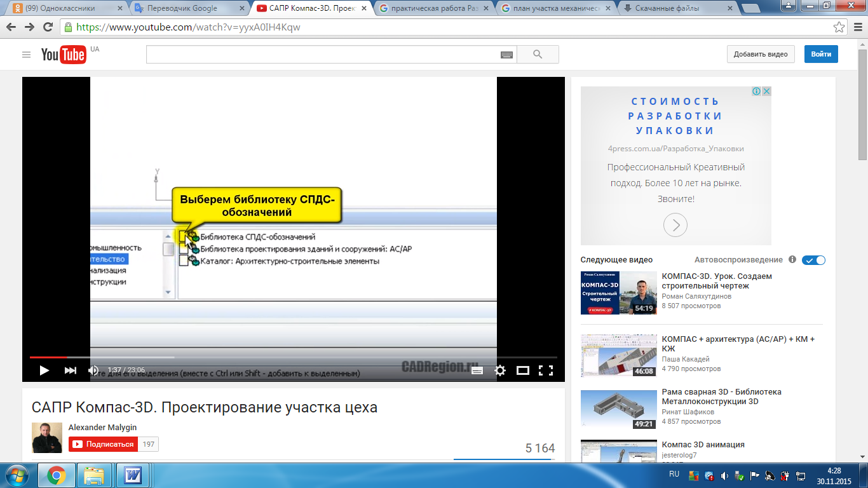Open Word from the taskbar
This screenshot has height=488, width=868.
pos(133,475)
